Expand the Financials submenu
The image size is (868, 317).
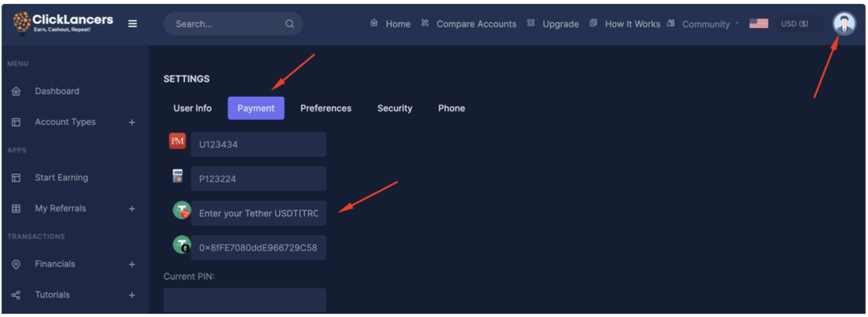pos(131,264)
